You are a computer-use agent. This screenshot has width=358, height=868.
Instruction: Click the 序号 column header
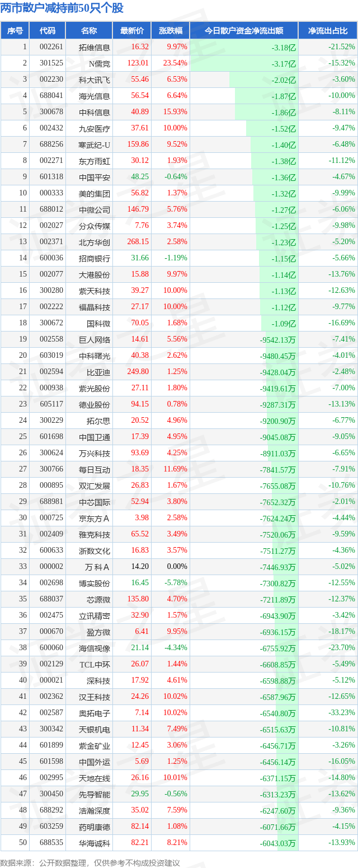[15, 31]
